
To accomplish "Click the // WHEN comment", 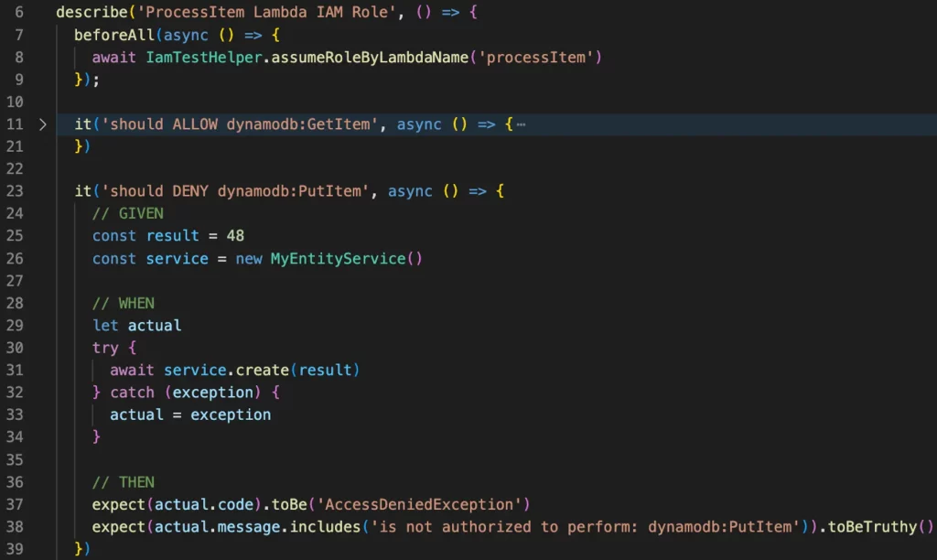I will pyautogui.click(x=124, y=303).
